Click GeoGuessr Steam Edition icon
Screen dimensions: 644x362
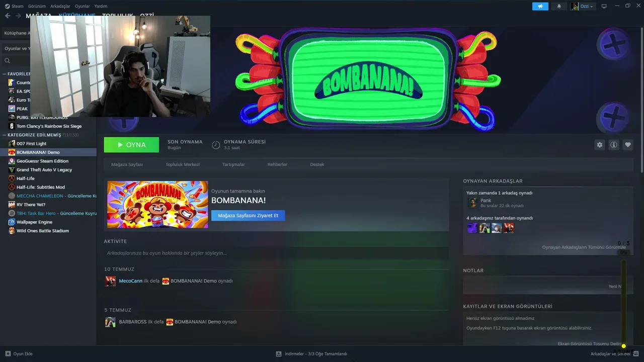(x=12, y=161)
